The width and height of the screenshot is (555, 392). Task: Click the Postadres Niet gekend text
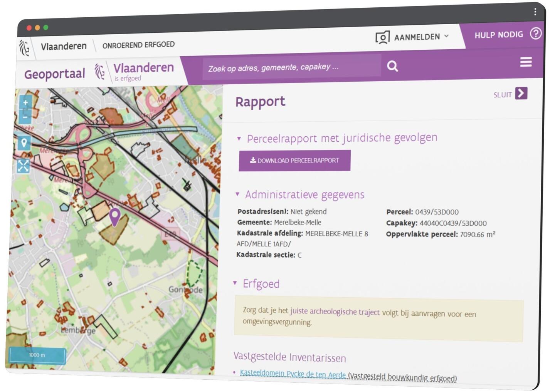pyautogui.click(x=282, y=211)
